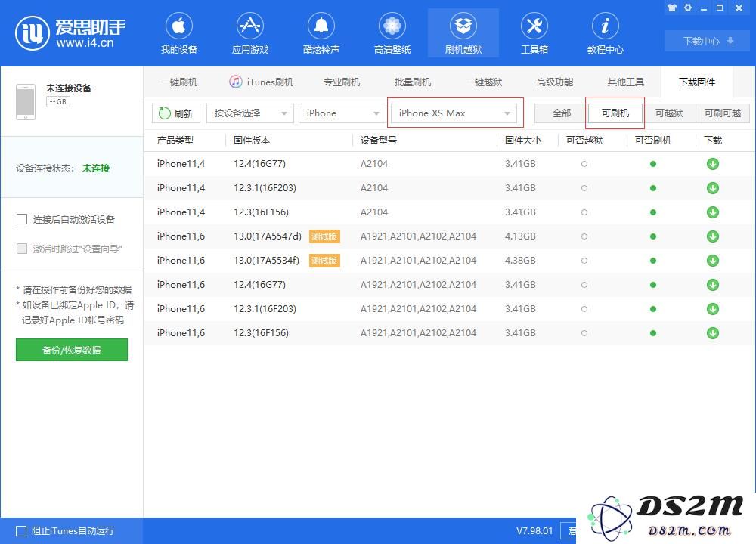The height and width of the screenshot is (544, 756).
Task: Click the unconnected device phone image
Action: [x=26, y=102]
